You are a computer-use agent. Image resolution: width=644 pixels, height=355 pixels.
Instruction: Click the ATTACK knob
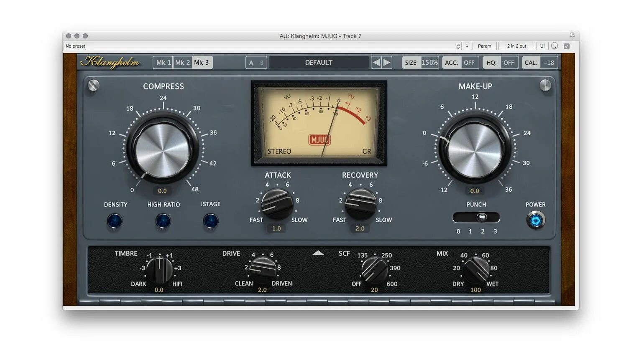277,204
